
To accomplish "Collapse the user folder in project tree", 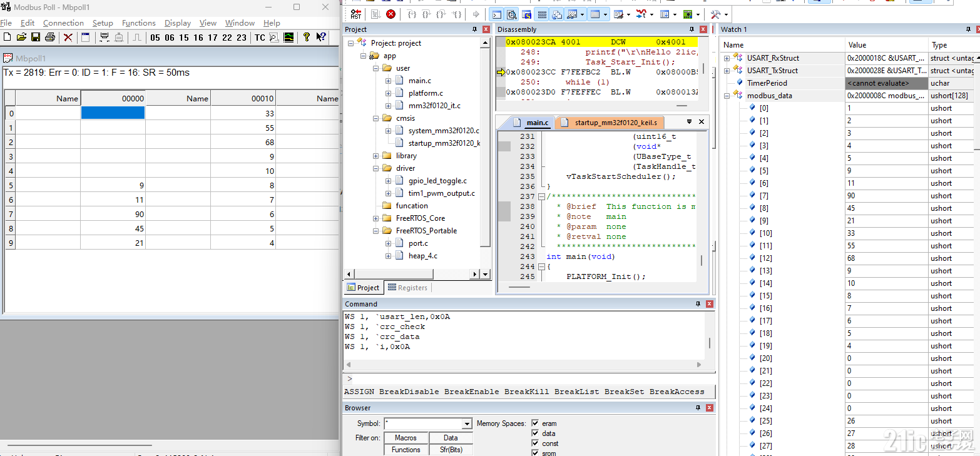I will 376,68.
